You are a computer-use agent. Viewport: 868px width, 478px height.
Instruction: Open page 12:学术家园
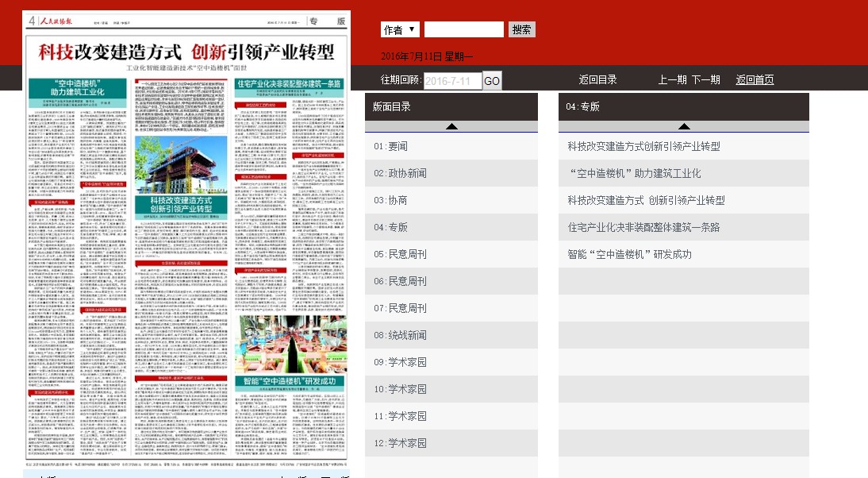click(399, 443)
